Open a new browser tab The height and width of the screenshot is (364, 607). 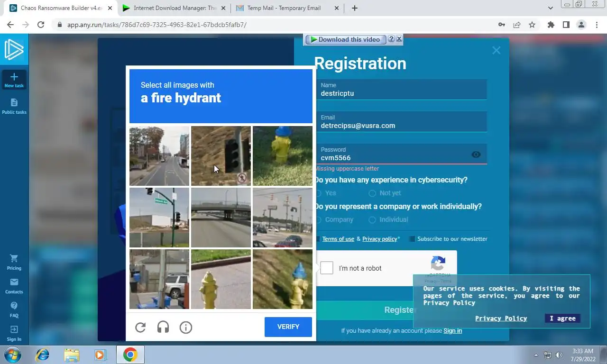tap(355, 8)
